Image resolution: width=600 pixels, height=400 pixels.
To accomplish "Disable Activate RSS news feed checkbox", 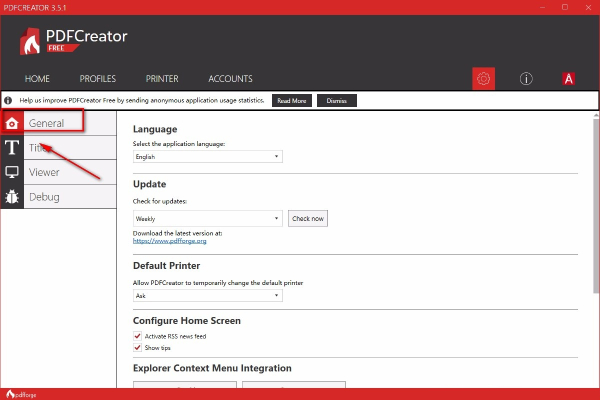I will click(137, 336).
